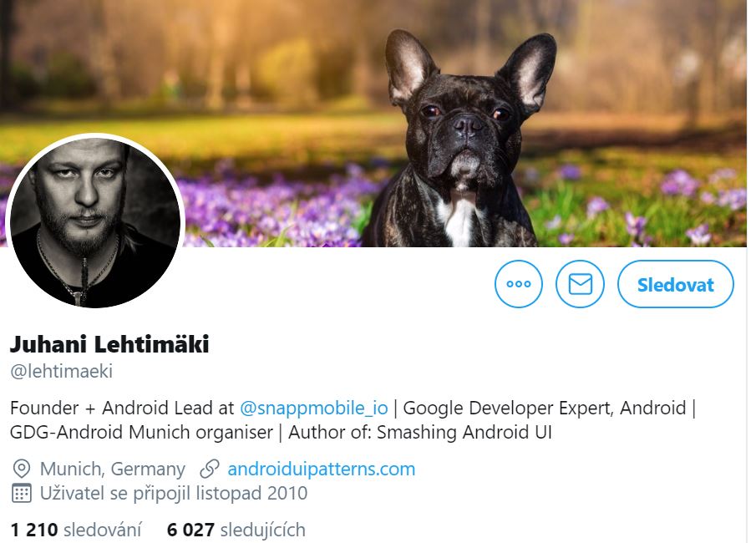Follow the user with the Sledovat button
This screenshot has width=756, height=543.
676,284
